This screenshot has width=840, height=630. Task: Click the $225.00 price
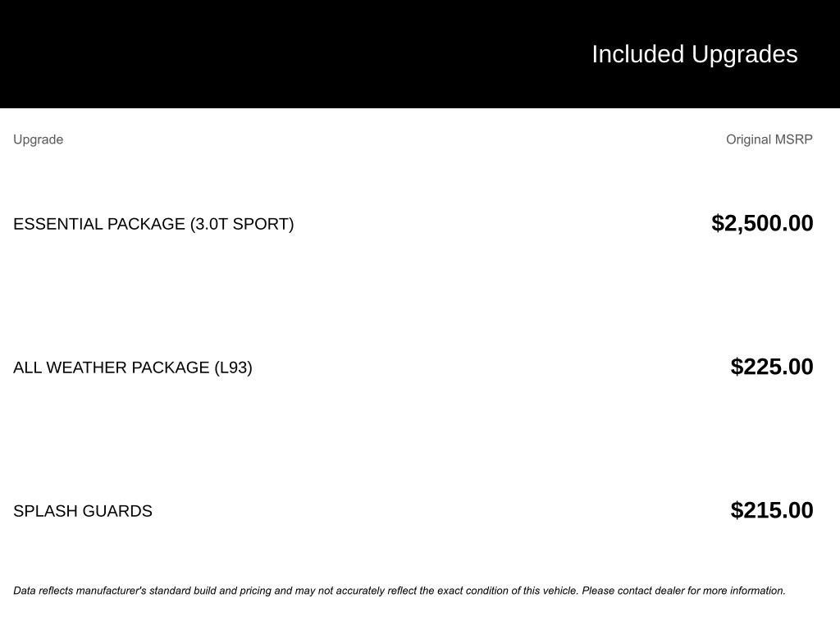(x=771, y=367)
